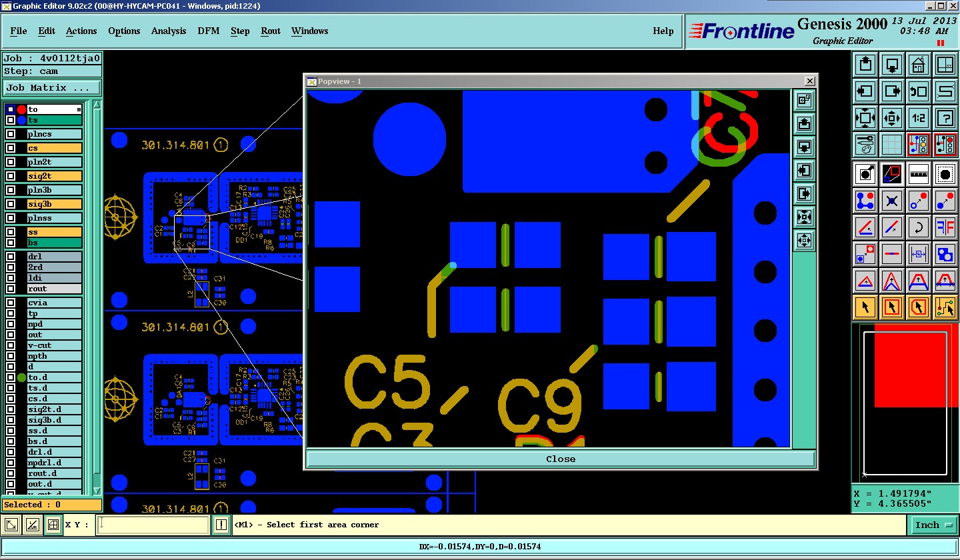Toggle checkbox for layer sig2t

11,176
